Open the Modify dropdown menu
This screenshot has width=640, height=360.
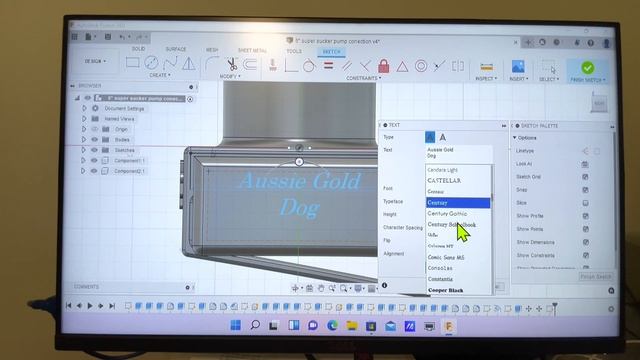pos(230,77)
